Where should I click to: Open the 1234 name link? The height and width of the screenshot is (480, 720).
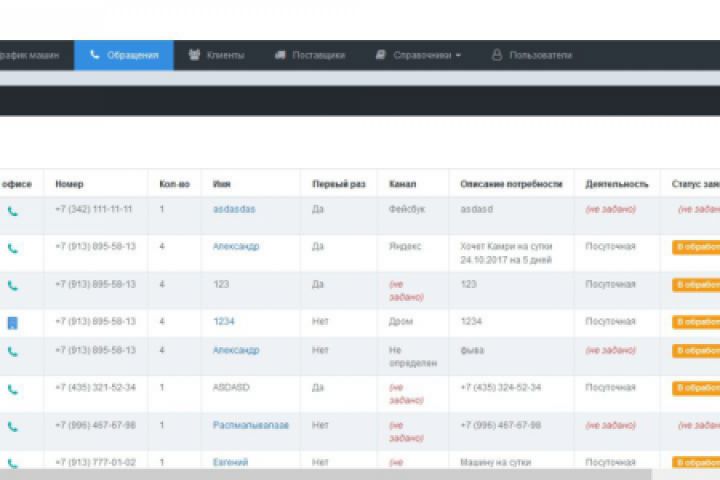click(x=224, y=321)
